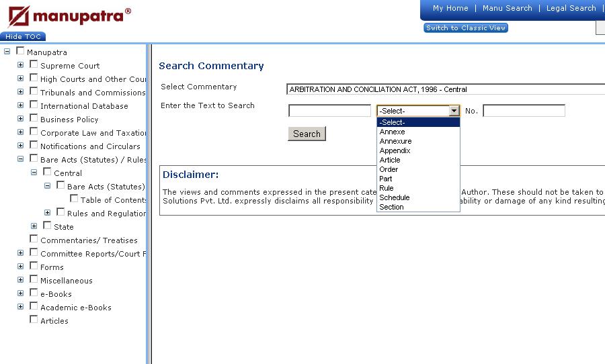Open the Table of Contents tree label
The image size is (605, 364).
[113, 199]
